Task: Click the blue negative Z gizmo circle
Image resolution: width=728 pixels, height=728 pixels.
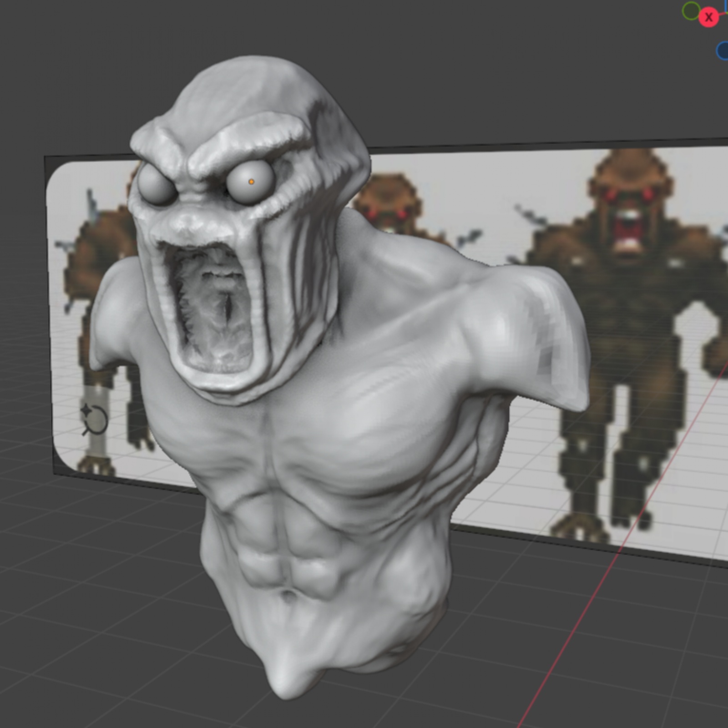Action: pyautogui.click(x=722, y=51)
